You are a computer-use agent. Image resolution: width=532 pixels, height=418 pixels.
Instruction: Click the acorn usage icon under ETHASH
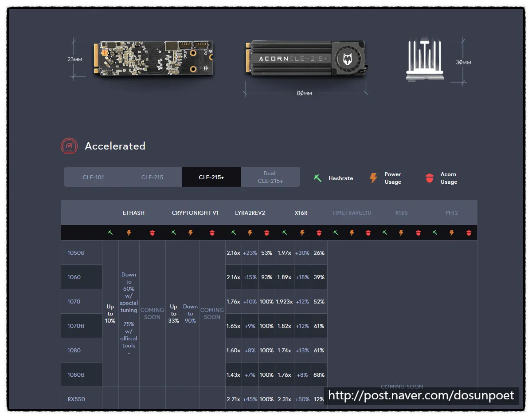(153, 233)
